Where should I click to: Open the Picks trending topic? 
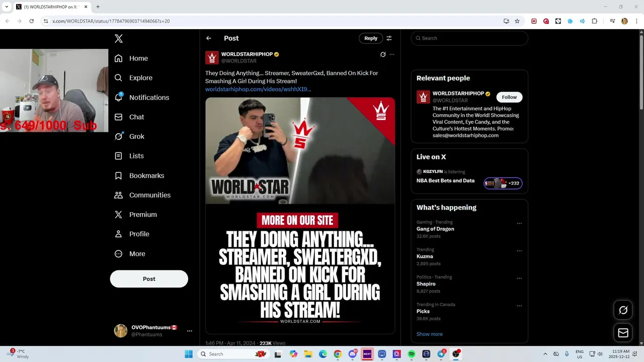pos(423,311)
